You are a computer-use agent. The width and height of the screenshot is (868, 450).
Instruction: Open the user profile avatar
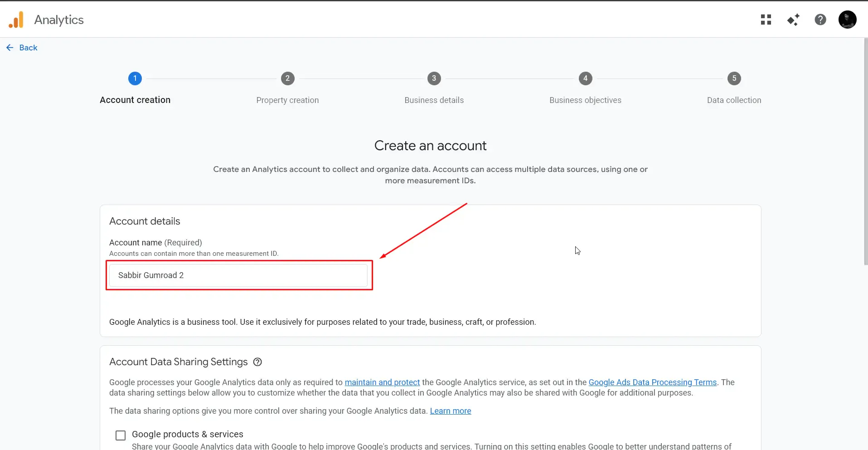847,20
